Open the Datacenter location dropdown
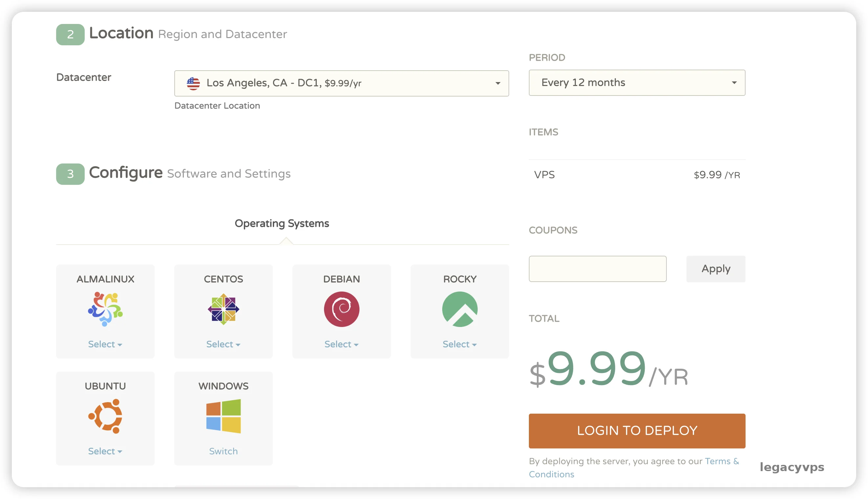The image size is (868, 499). (341, 83)
